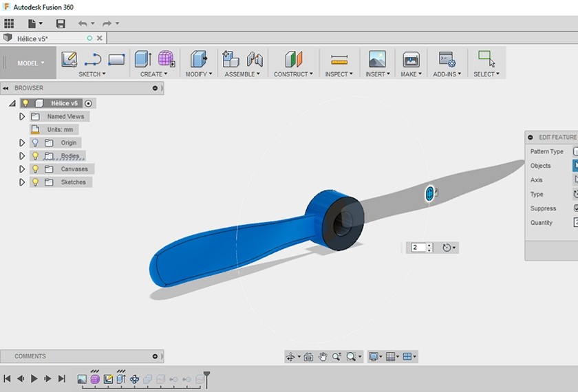Click the quantity input field showing 2

pos(418,248)
